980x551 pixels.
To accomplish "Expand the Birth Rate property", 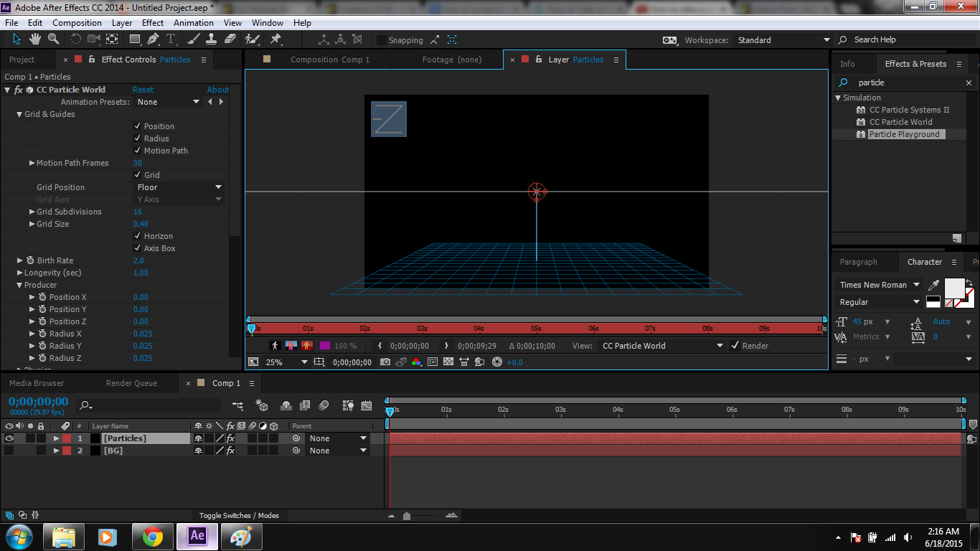I will pos(20,260).
